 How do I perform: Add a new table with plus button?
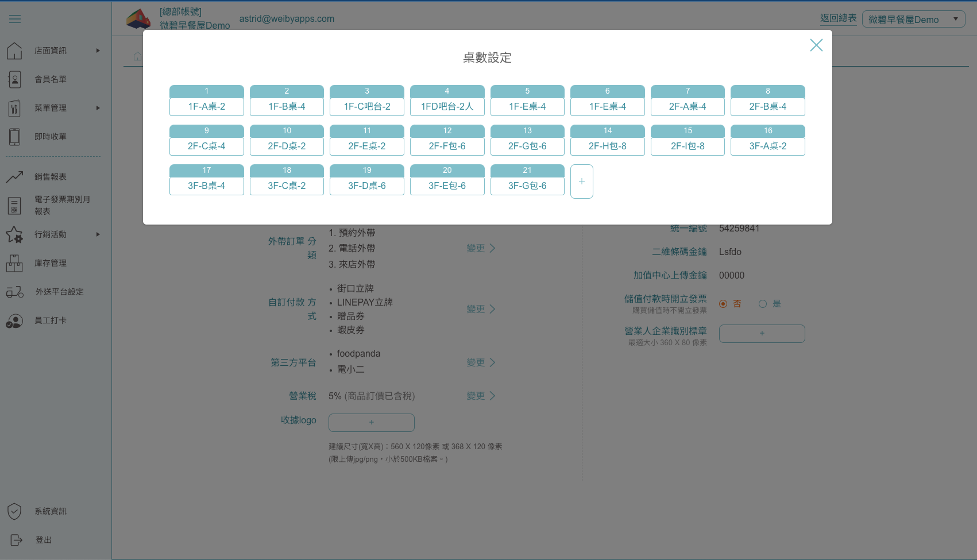coord(581,181)
